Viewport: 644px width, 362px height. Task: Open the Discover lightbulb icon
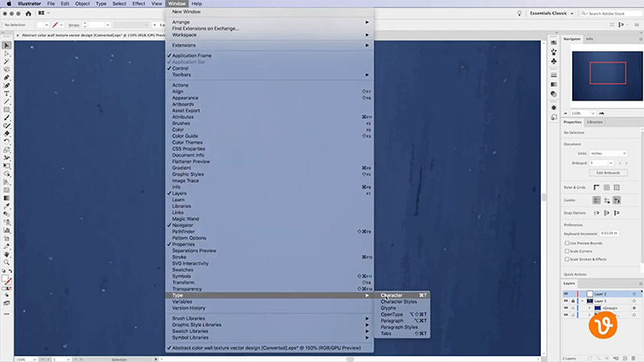[x=519, y=14]
